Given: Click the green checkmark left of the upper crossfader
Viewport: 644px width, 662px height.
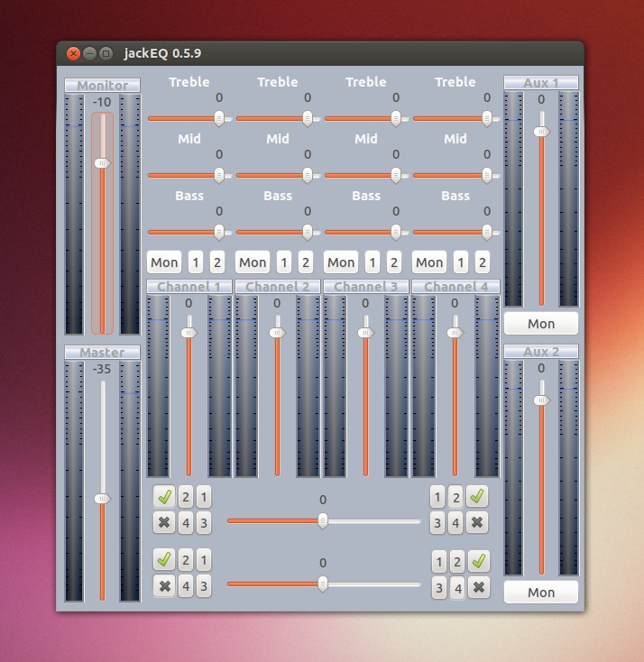Looking at the screenshot, I should tap(164, 496).
